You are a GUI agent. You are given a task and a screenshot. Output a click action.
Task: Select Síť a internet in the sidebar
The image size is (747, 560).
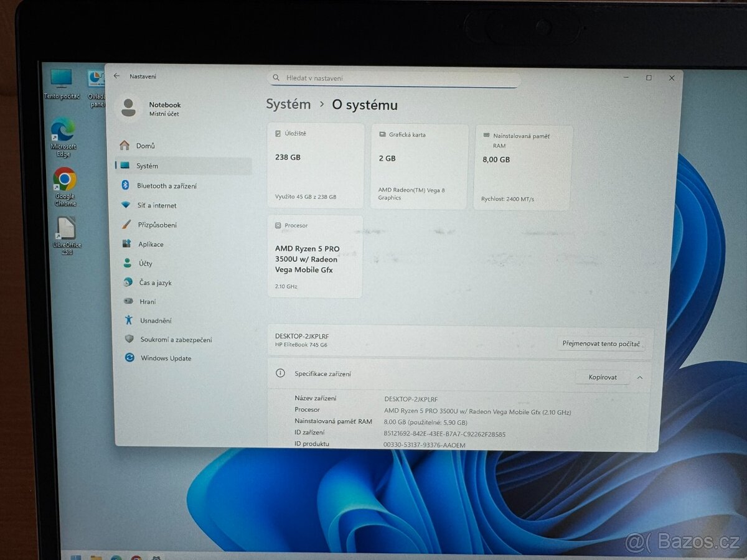(157, 205)
